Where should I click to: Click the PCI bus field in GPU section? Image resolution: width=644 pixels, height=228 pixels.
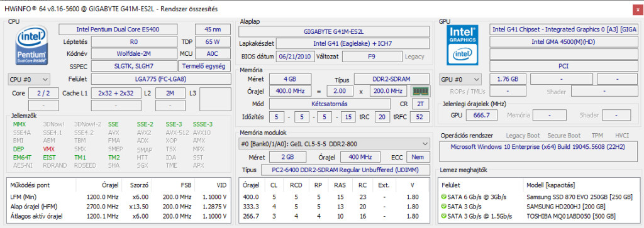tap(563, 66)
